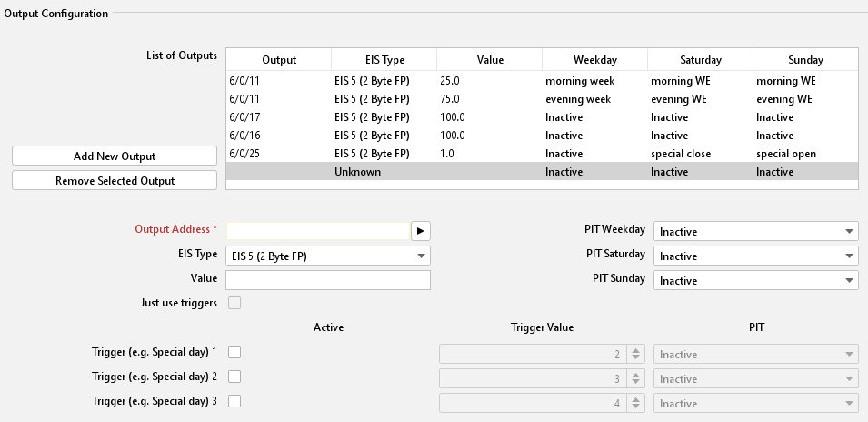Click Add New Output button
Viewport: 868px width, 422px height.
pos(115,156)
